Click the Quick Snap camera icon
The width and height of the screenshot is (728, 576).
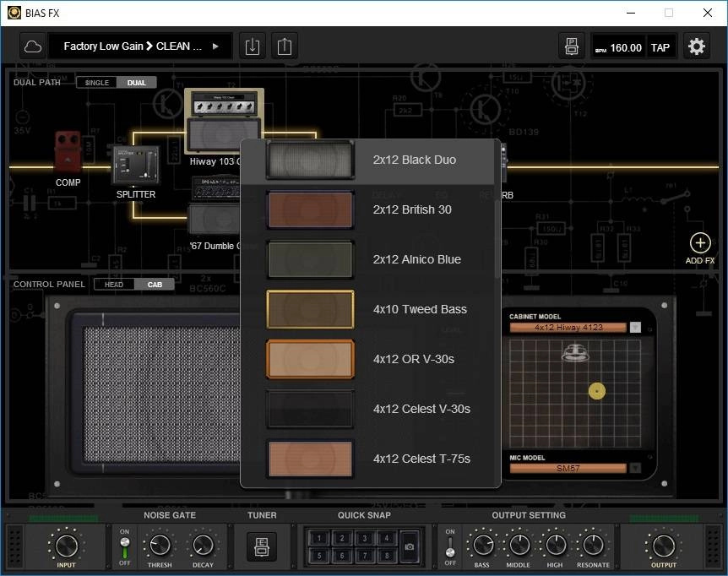[409, 546]
